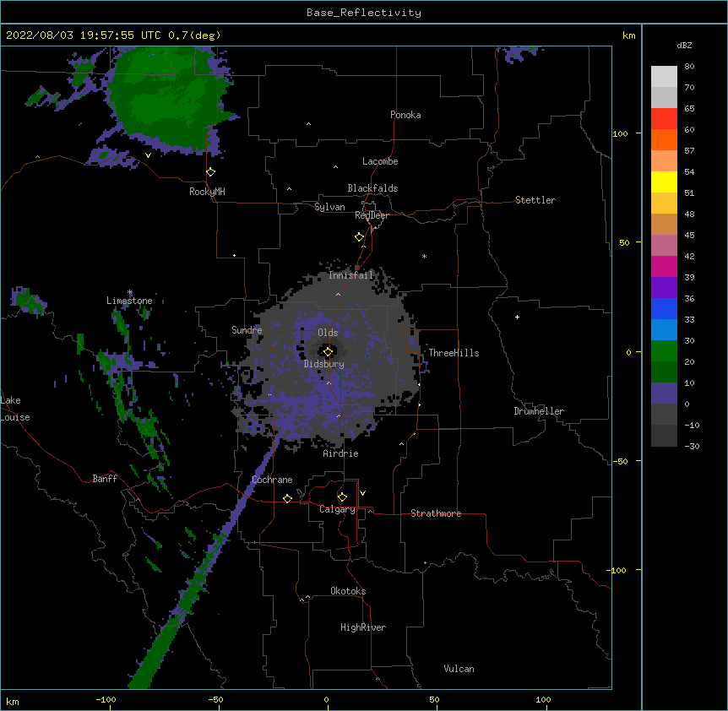This screenshot has height=711, width=728.
Task: Click the km unit label at bottom left
Action: click(13, 701)
